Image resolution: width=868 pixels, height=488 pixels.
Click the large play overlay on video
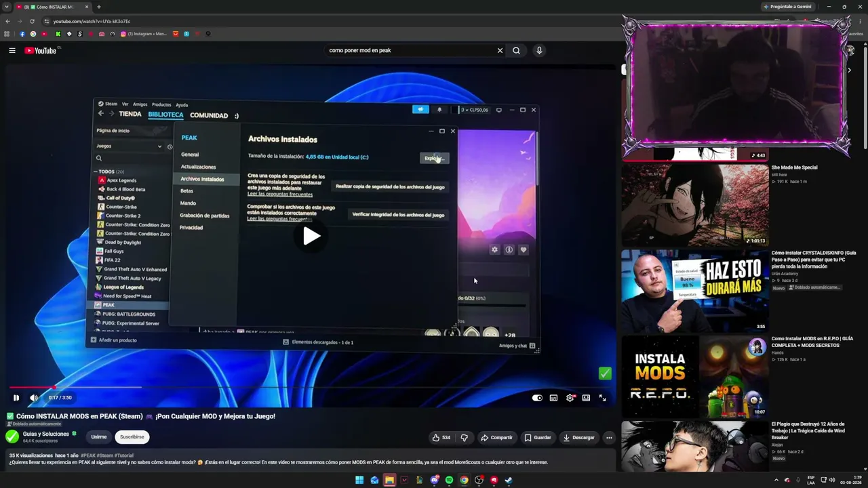pos(311,236)
